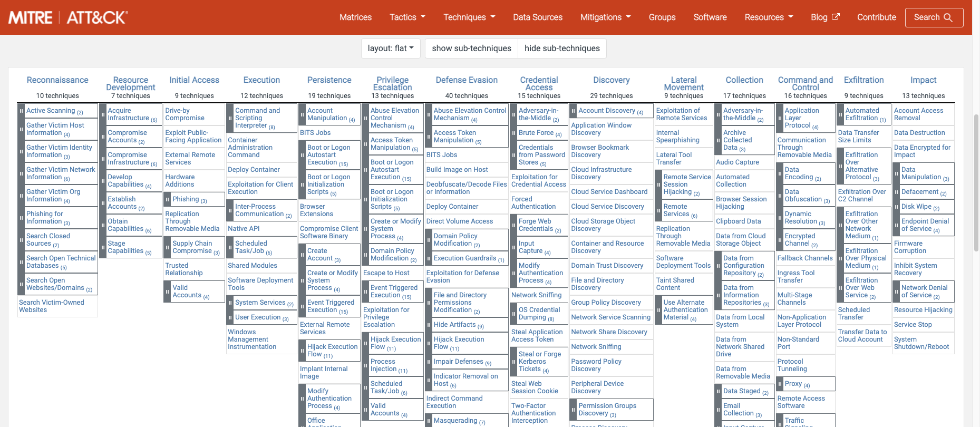This screenshot has width=980, height=427.
Task: Click the handle beside Brute Force
Action: point(514,133)
